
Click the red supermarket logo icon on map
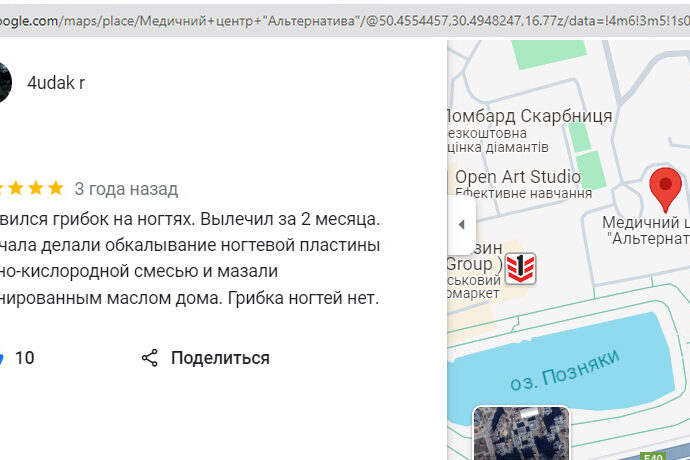coord(519,269)
